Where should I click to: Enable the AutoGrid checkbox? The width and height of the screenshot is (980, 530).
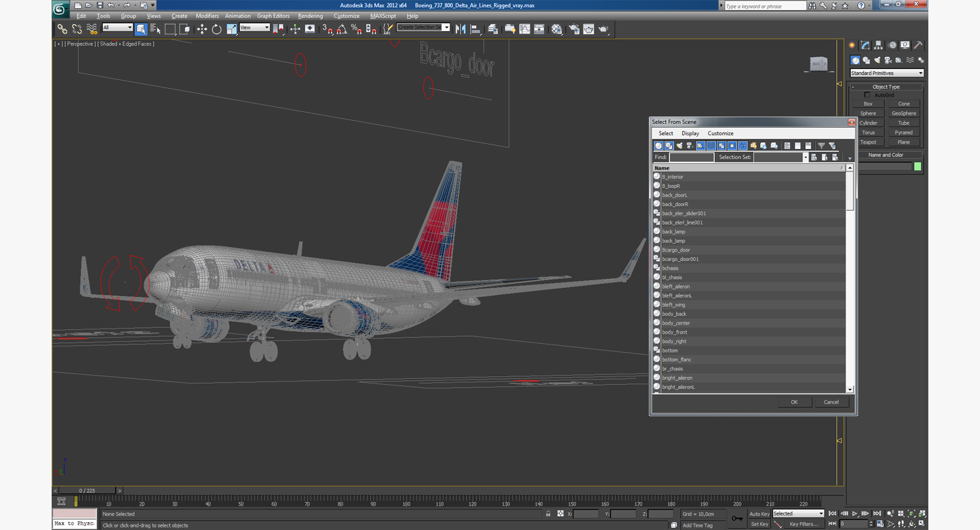click(867, 95)
